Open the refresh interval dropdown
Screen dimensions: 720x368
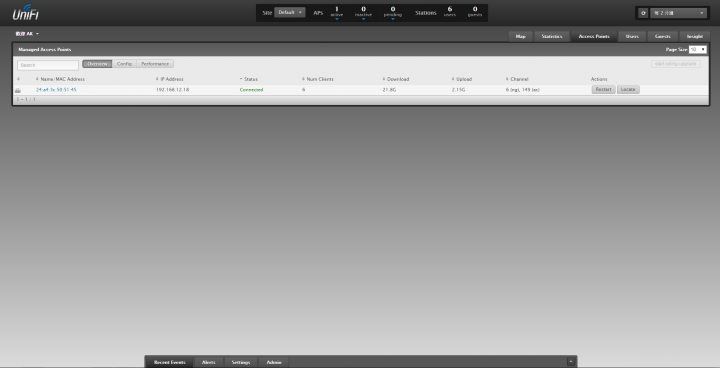(677, 13)
